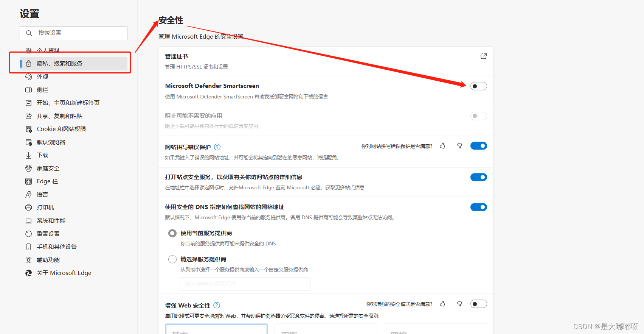Turn off the 网站拼写错误保护 toggle
Viewport: 644px width, 334px height.
478,146
